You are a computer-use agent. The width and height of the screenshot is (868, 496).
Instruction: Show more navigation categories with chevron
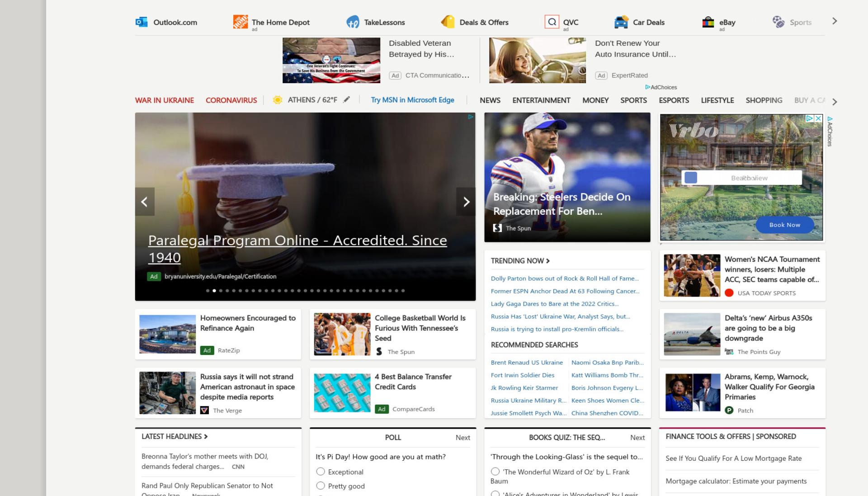point(835,102)
